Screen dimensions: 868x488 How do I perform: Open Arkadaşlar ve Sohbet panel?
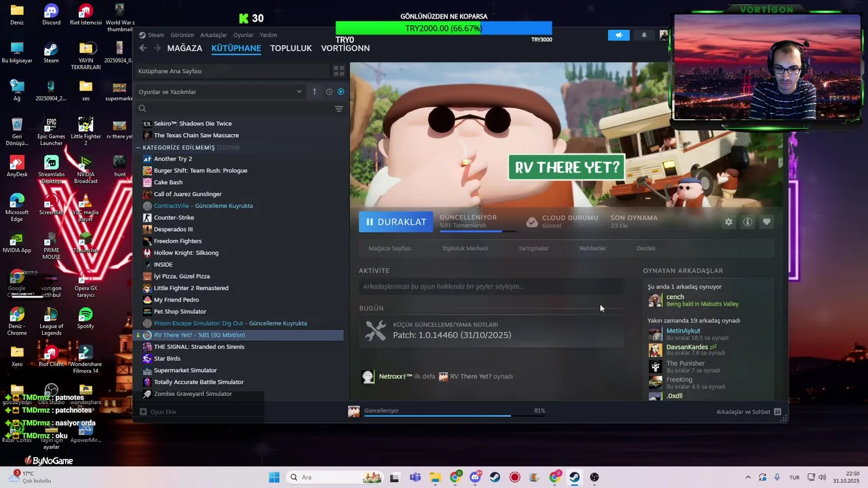coord(749,411)
